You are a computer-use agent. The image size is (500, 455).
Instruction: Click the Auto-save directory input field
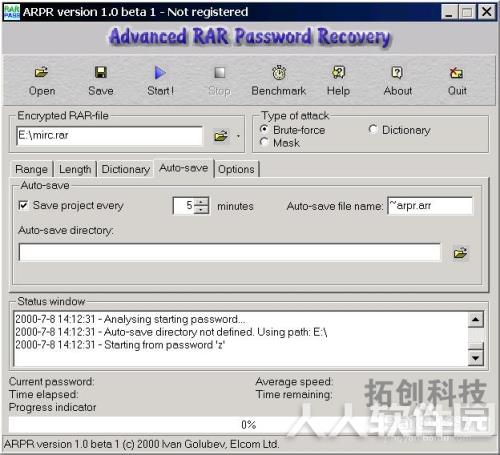pos(230,252)
